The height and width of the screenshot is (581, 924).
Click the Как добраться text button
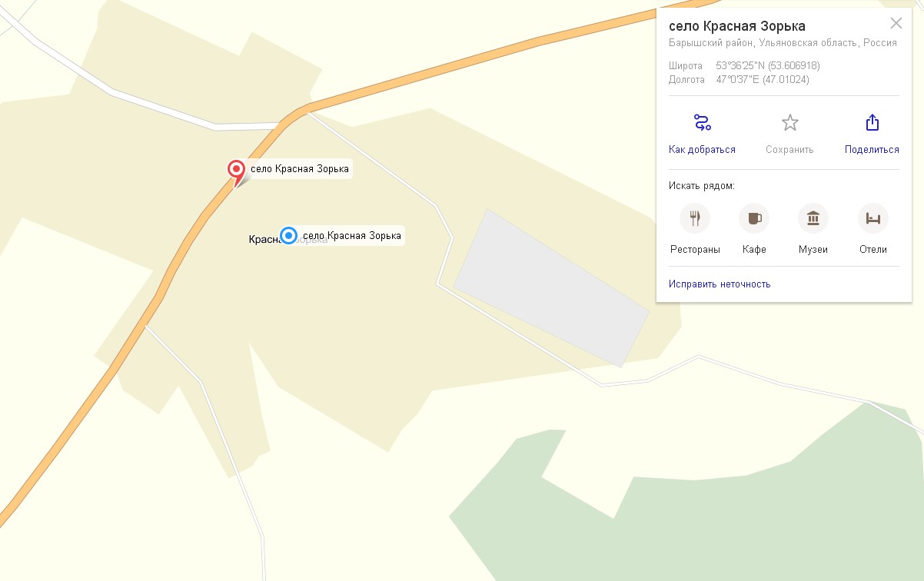tap(702, 149)
